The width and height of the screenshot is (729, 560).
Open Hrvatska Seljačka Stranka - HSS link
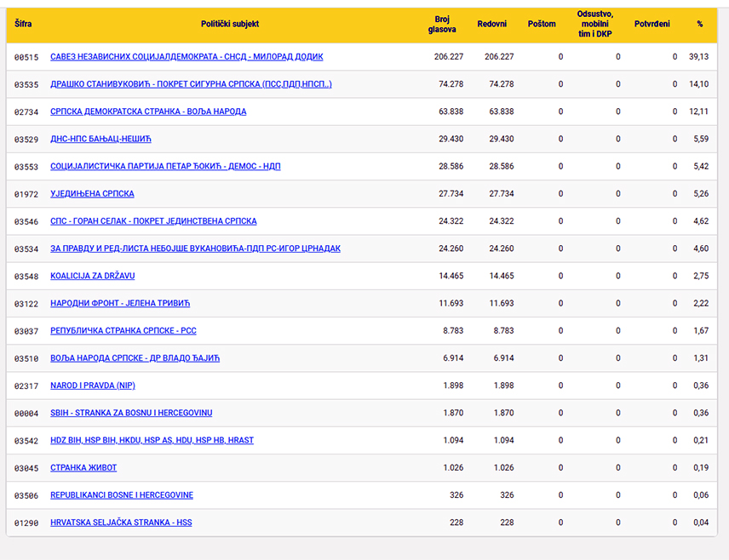[x=121, y=523]
